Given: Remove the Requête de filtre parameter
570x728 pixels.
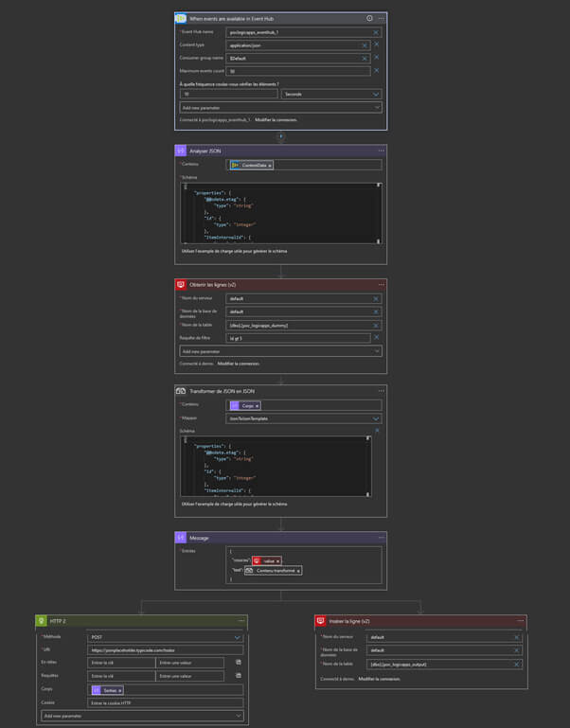Looking at the screenshot, I should click(376, 338).
